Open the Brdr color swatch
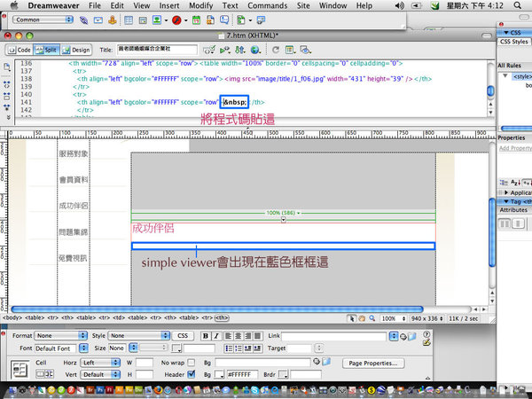The image size is (532, 399). pos(283,374)
